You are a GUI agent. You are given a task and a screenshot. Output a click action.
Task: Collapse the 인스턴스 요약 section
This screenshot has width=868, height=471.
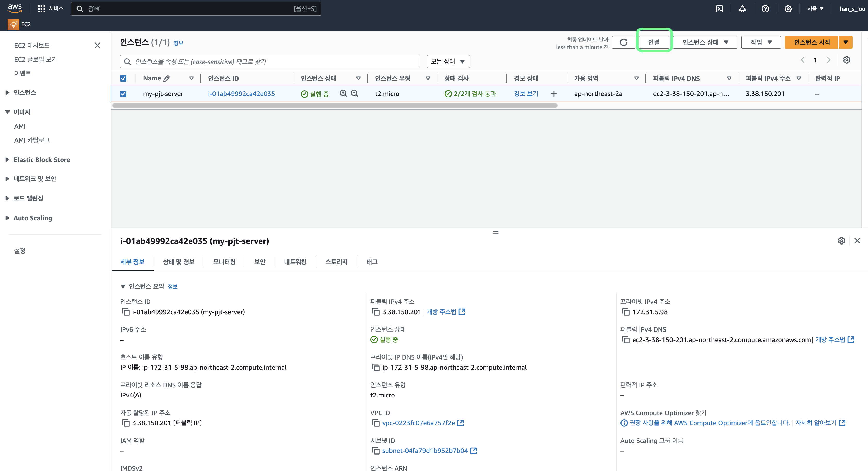click(x=123, y=286)
